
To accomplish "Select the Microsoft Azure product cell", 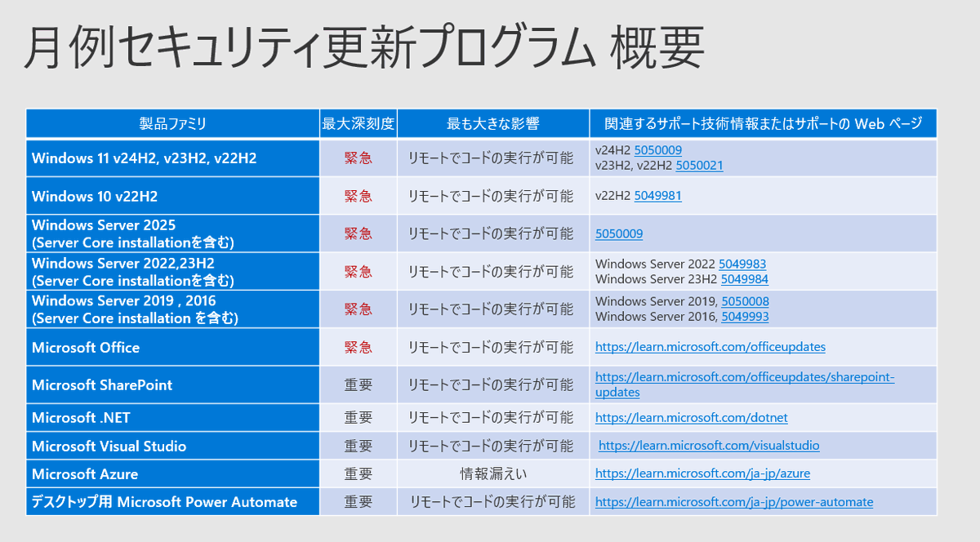I will [172, 473].
